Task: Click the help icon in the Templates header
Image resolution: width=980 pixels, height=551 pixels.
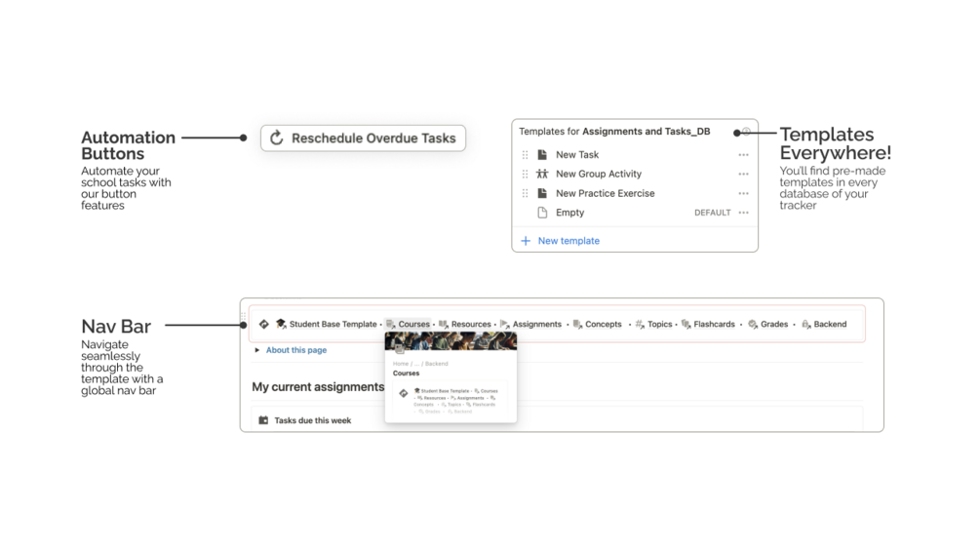Action: pos(746,132)
